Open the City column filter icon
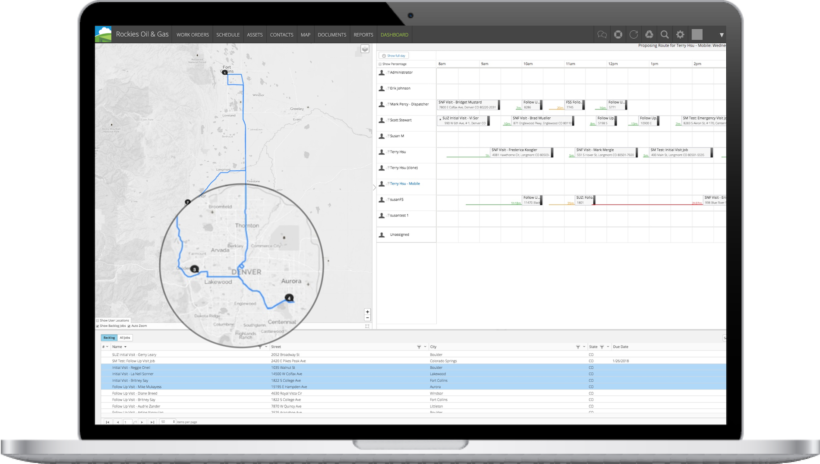This screenshot has height=464, width=820. point(578,347)
